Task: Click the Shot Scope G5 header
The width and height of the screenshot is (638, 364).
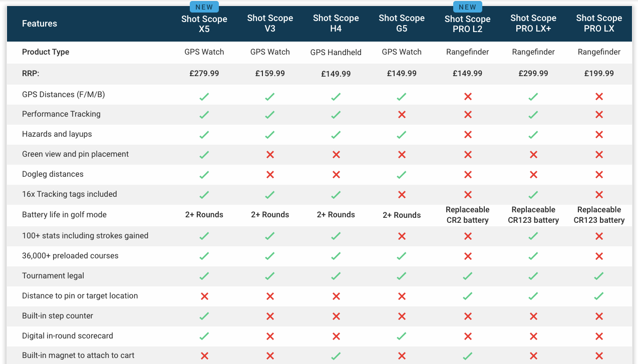Action: [x=402, y=24]
